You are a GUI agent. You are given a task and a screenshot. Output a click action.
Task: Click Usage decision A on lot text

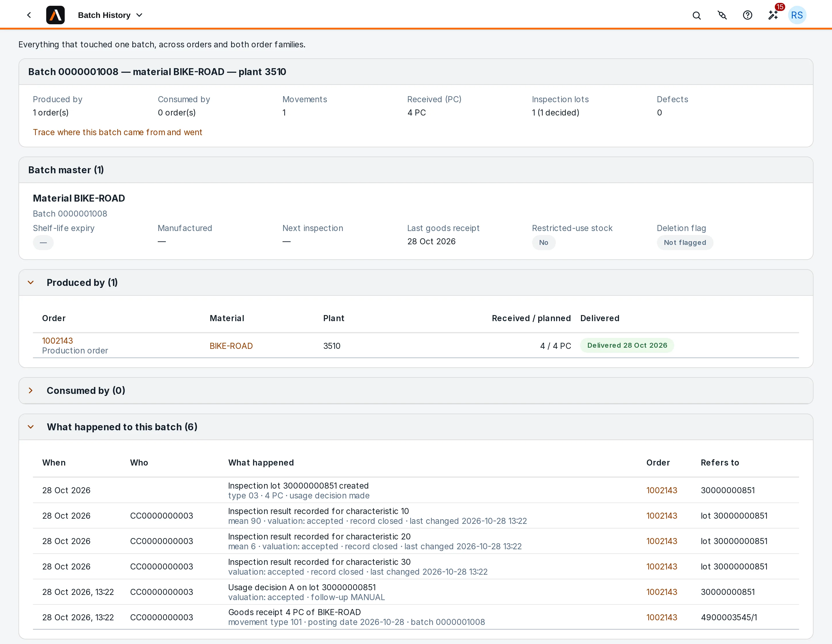(302, 587)
